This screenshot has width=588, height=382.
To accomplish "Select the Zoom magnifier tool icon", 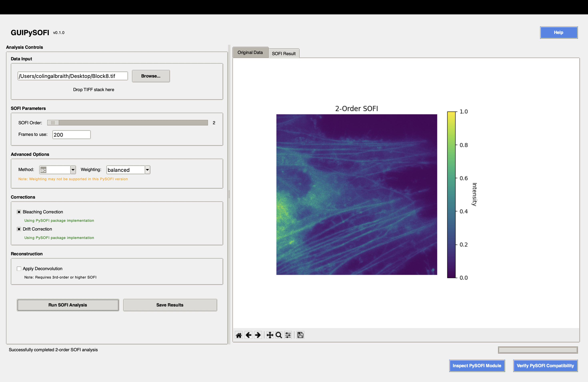I will [x=279, y=335].
